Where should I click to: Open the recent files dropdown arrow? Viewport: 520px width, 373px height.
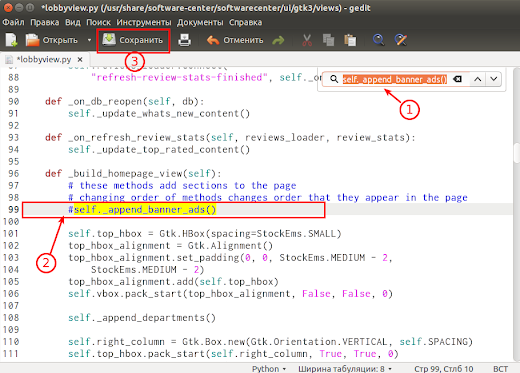click(89, 40)
